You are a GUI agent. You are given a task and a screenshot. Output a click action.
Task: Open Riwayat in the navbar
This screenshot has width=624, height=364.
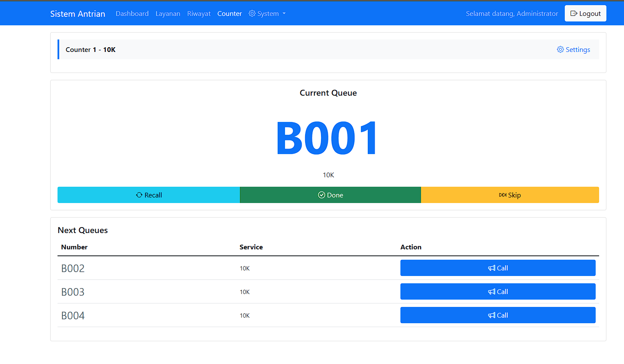coord(199,14)
